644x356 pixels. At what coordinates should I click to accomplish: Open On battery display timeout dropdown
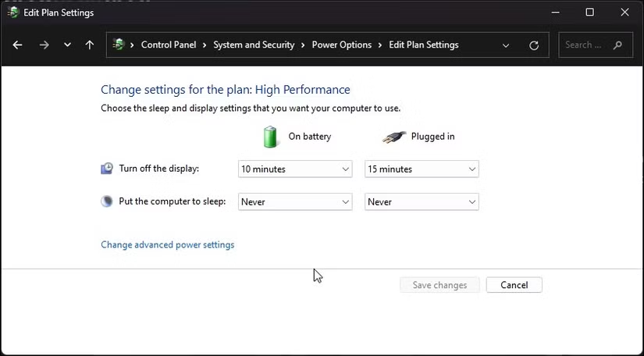pyautogui.click(x=295, y=169)
